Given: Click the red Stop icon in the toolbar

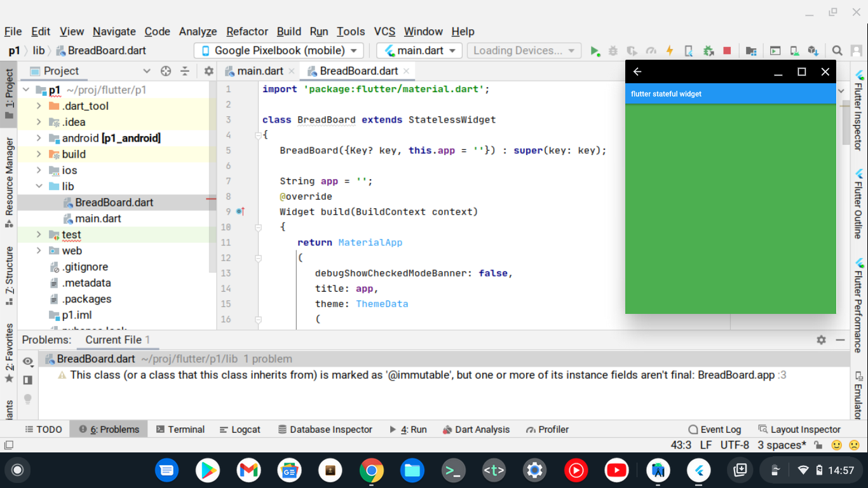Looking at the screenshot, I should (x=726, y=50).
